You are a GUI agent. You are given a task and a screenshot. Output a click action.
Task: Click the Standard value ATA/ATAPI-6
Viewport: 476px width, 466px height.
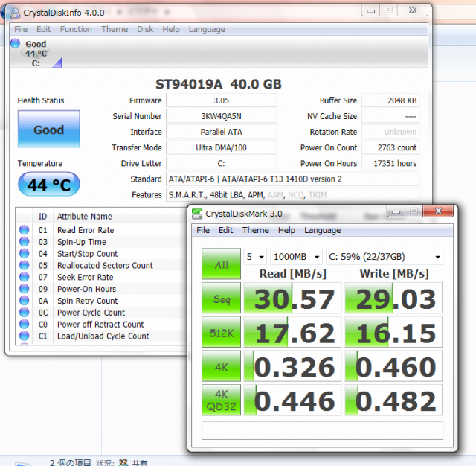293,179
